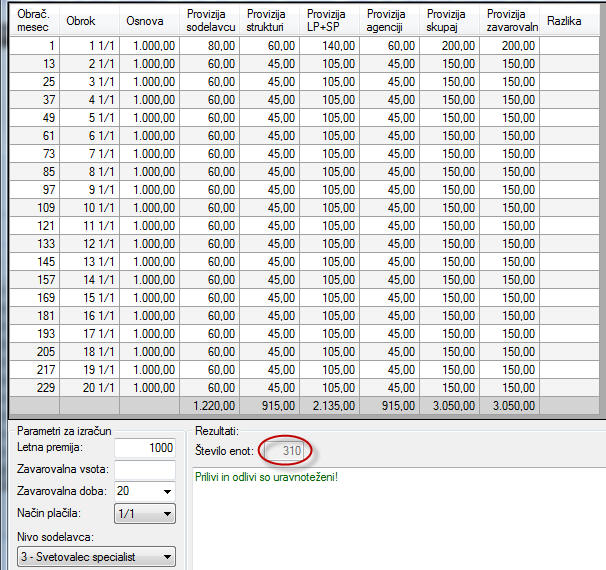Click the Obrok column header

89,21
